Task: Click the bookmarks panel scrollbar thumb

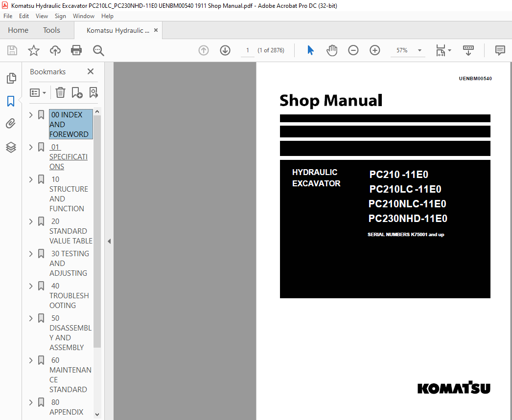Action: point(97,231)
